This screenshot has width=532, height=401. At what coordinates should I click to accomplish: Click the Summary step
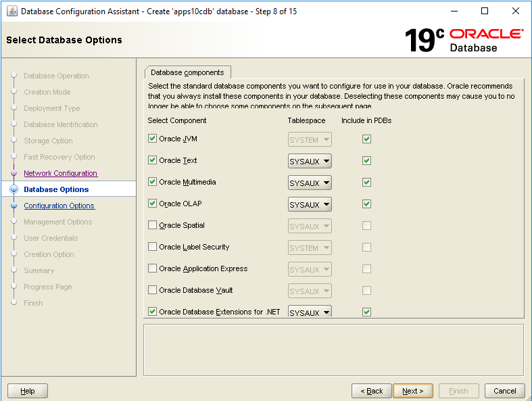[x=39, y=270]
